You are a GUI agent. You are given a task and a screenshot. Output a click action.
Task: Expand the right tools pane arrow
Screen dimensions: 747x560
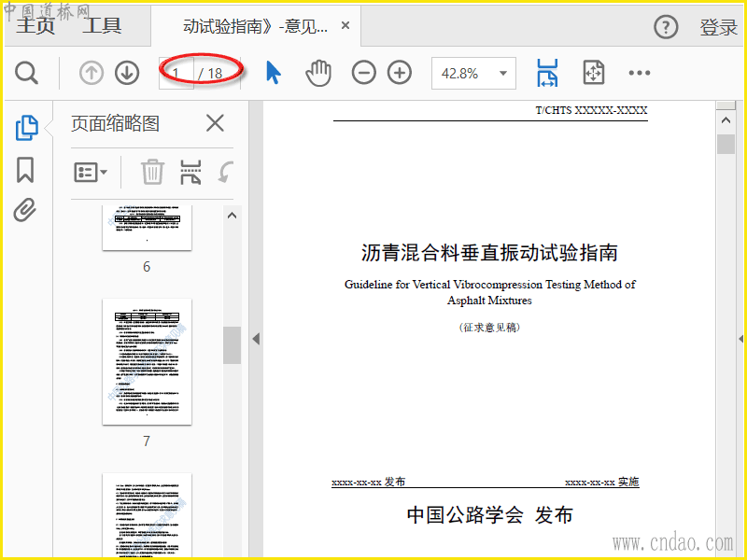(x=740, y=339)
